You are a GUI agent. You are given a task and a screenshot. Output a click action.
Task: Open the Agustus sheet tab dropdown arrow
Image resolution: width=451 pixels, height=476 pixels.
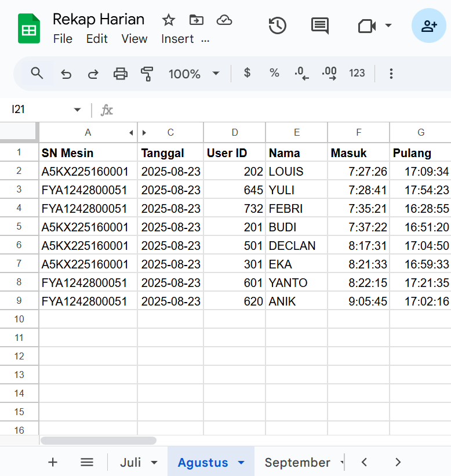click(x=242, y=463)
